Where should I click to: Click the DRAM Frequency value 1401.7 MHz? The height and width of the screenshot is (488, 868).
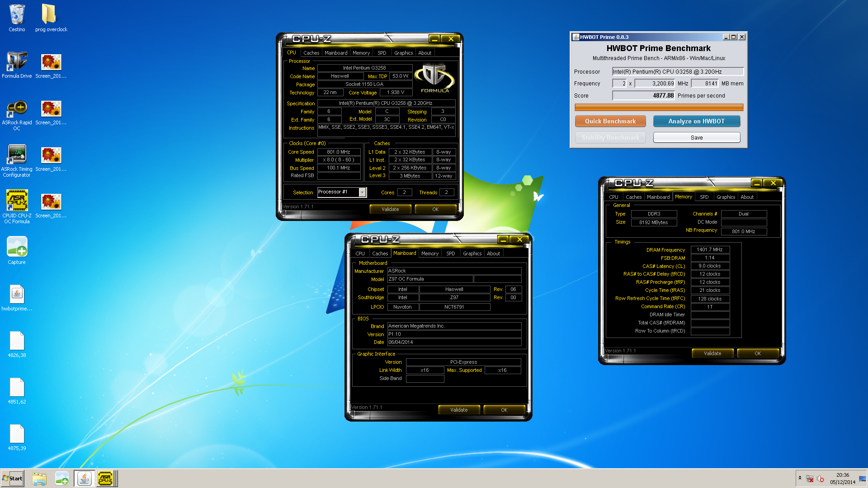point(710,249)
